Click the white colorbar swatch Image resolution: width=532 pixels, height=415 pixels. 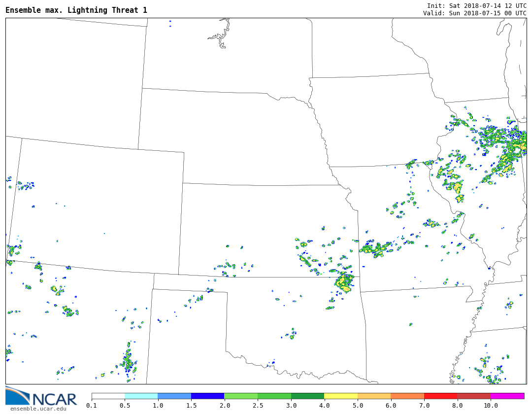pyautogui.click(x=108, y=396)
